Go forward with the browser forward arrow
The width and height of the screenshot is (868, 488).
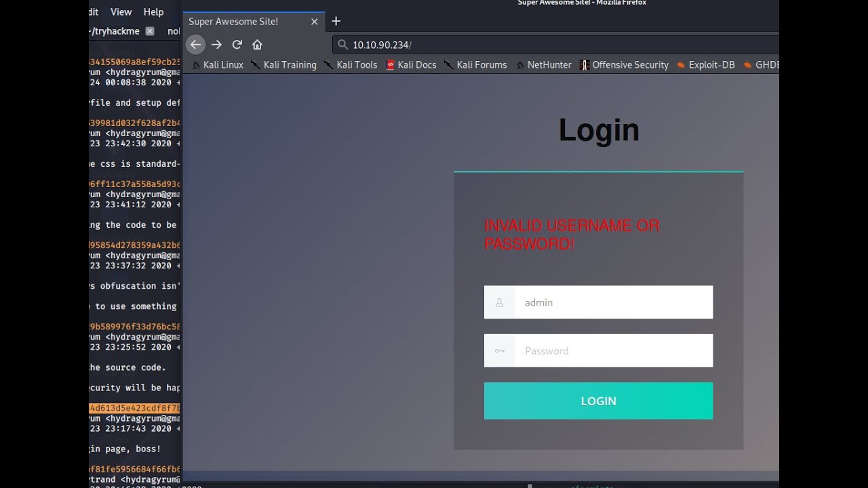[216, 45]
